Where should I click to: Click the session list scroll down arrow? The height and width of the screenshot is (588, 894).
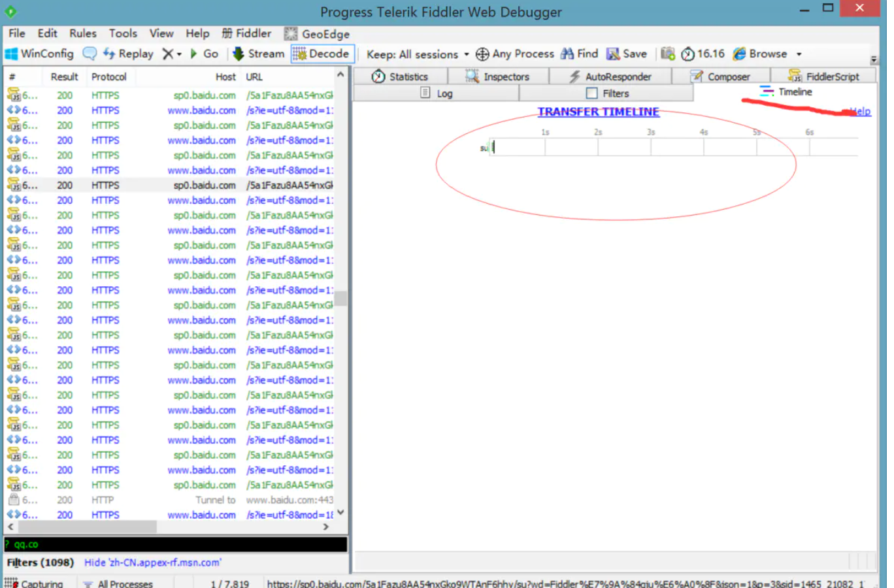click(340, 513)
